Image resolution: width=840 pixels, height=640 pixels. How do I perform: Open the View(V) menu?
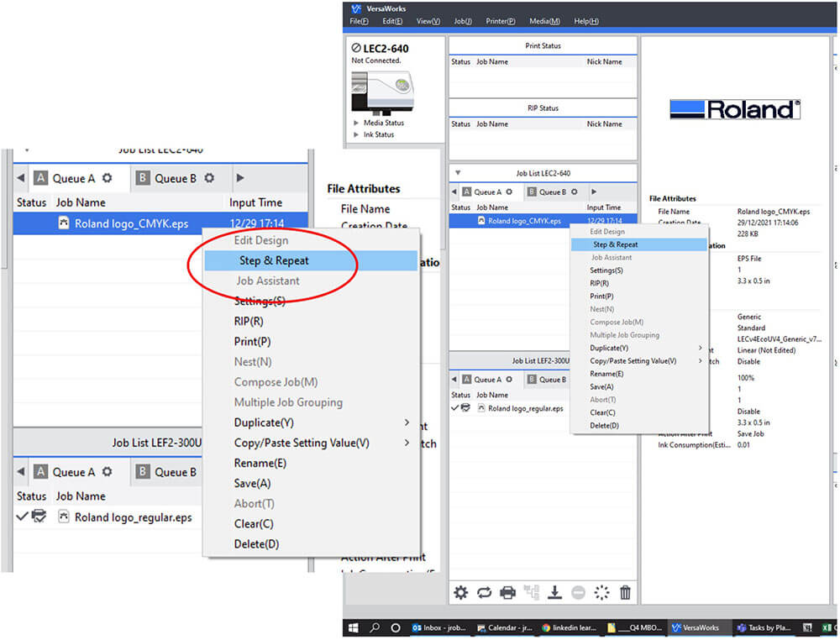[x=428, y=21]
